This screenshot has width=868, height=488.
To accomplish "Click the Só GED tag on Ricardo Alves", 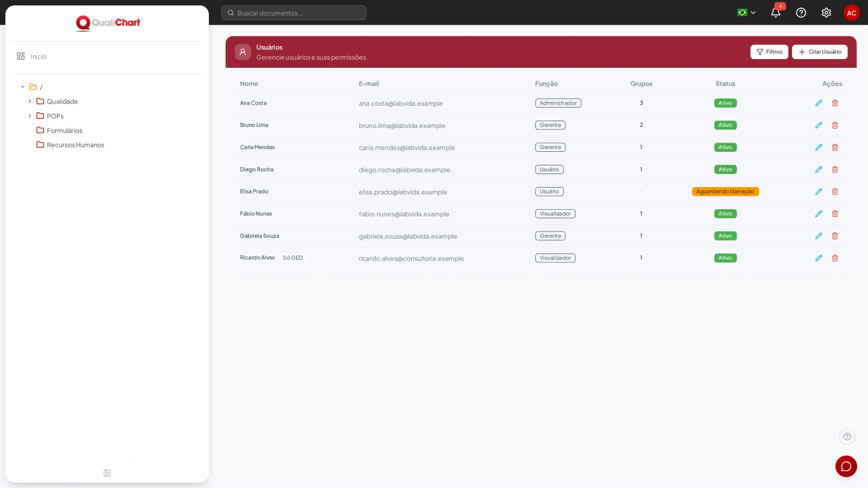I will pyautogui.click(x=293, y=258).
